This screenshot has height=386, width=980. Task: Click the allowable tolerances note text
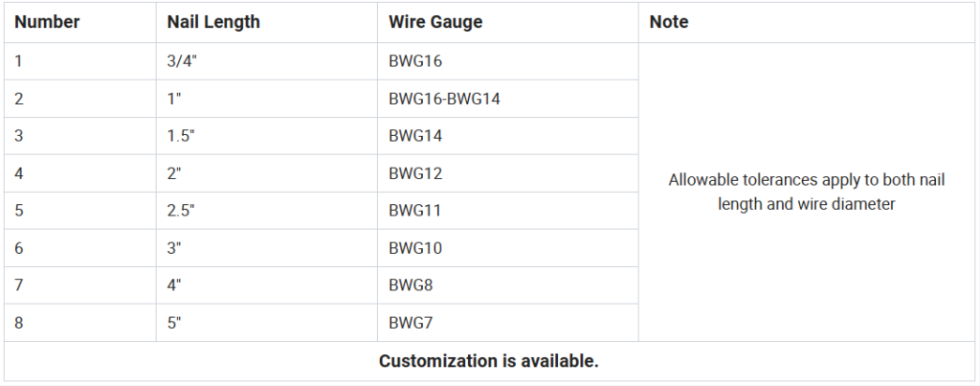806,193
